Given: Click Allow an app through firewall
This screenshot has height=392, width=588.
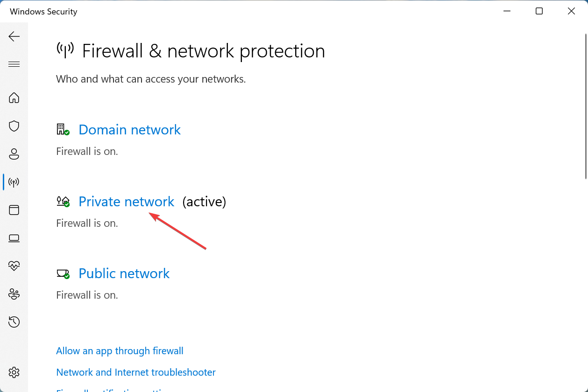Looking at the screenshot, I should pyautogui.click(x=120, y=351).
